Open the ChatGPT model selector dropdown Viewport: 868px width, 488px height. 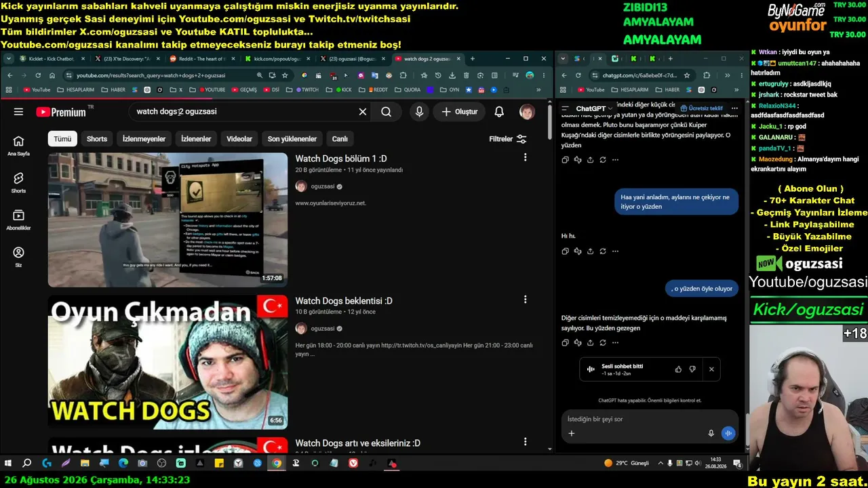point(594,108)
